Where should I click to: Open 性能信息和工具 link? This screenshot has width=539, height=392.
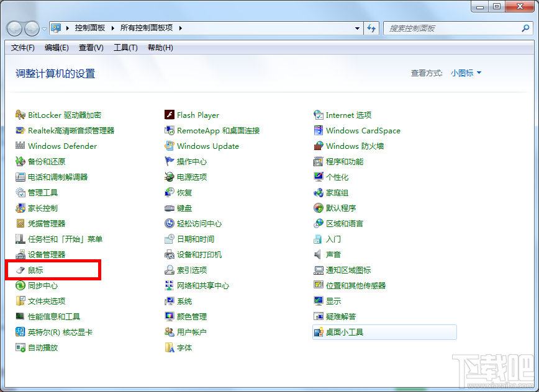click(x=54, y=316)
